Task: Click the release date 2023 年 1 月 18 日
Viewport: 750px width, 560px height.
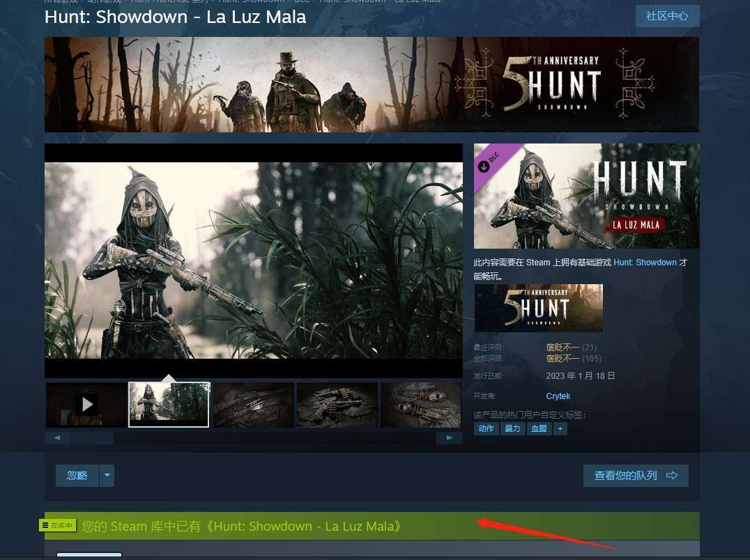Action: pos(580,376)
